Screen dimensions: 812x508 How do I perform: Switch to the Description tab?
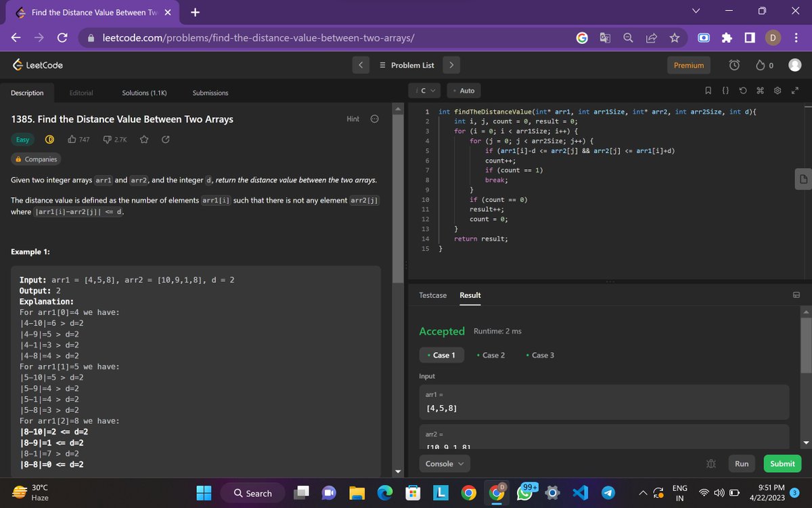coord(27,93)
